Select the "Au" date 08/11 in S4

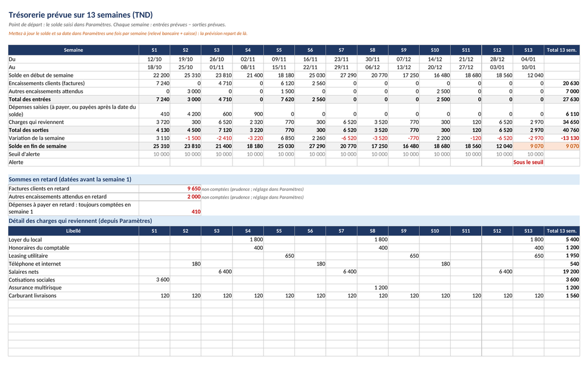tap(248, 67)
